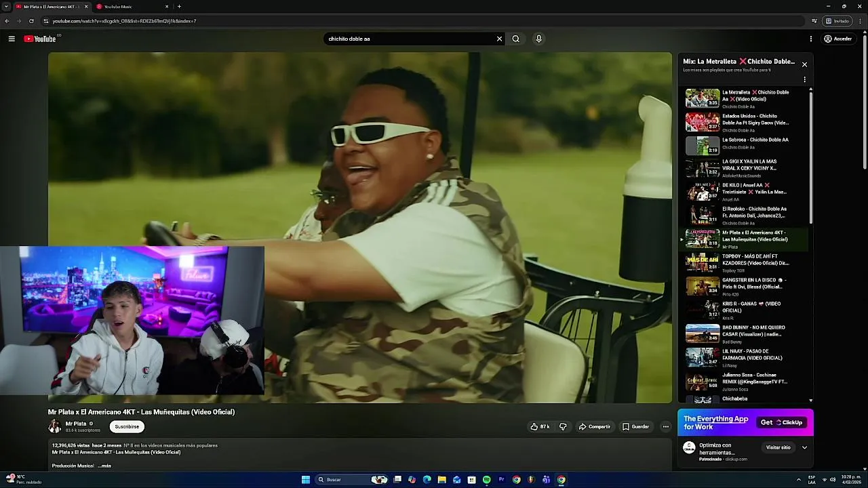Expand description with ...más
The width and height of the screenshot is (868, 488).
[104, 466]
